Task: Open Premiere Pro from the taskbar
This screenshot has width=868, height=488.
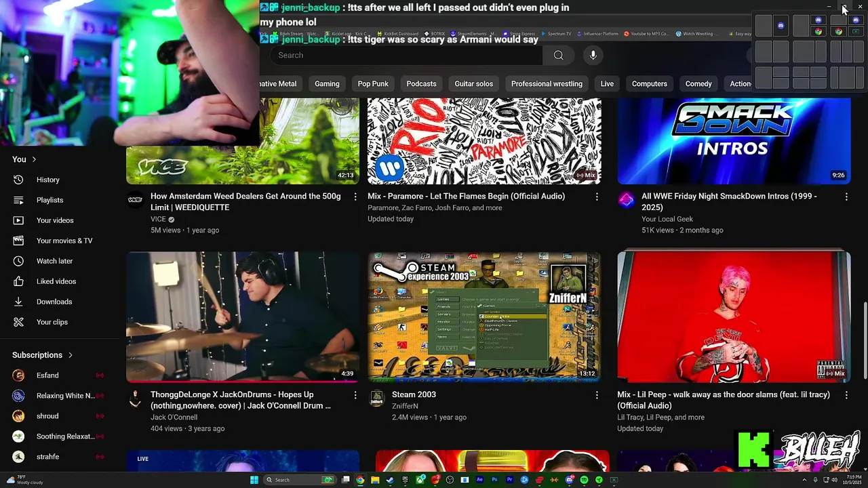Action: pos(509,480)
